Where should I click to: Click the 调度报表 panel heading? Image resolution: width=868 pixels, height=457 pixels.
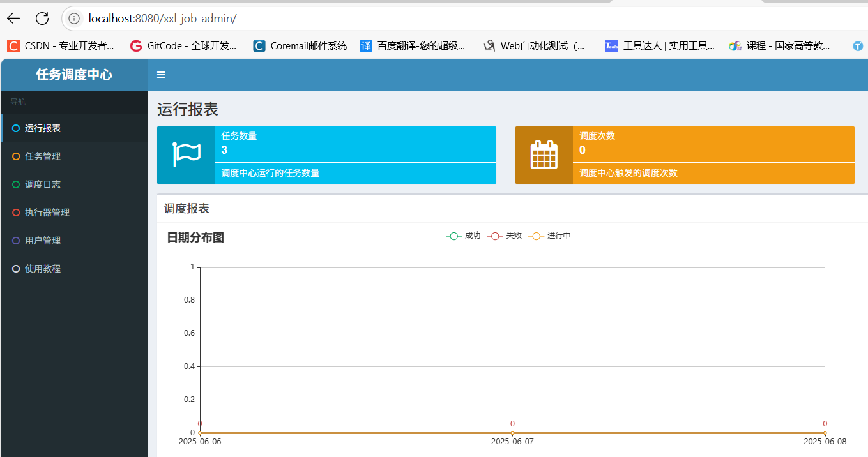click(x=187, y=209)
